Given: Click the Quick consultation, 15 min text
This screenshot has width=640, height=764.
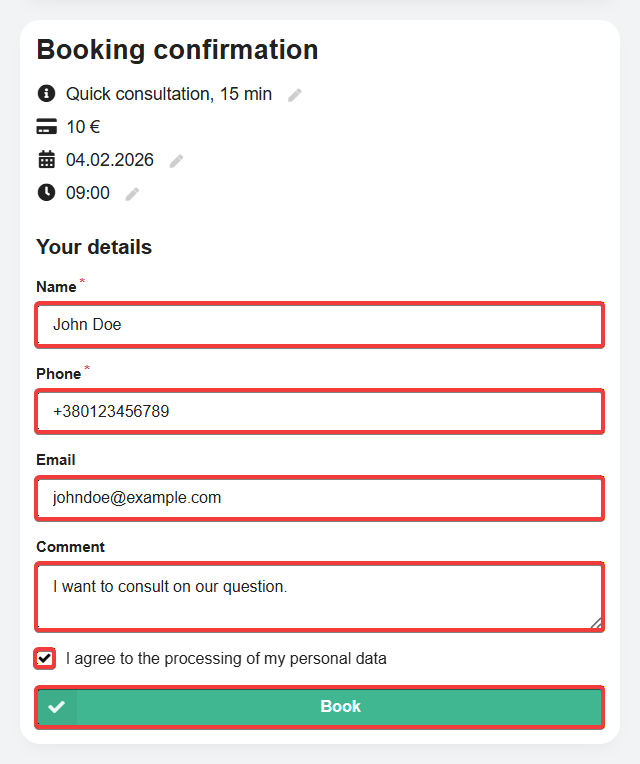Looking at the screenshot, I should coord(169,94).
